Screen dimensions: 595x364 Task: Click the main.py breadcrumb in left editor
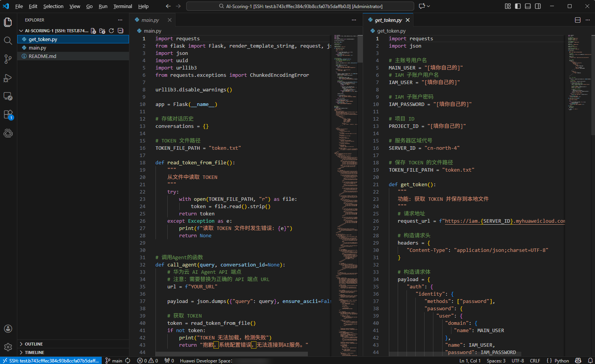[149, 31]
